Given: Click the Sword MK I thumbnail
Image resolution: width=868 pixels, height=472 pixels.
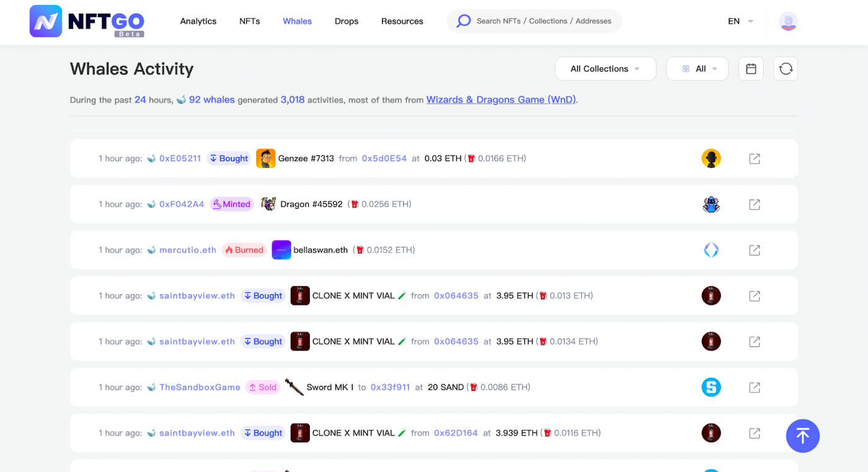Looking at the screenshot, I should pos(294,387).
